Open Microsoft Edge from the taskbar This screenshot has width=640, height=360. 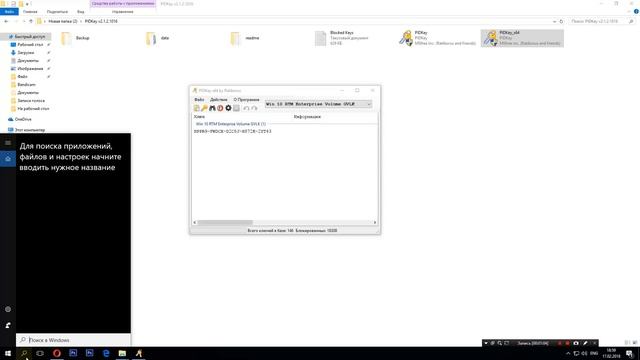tap(106, 353)
